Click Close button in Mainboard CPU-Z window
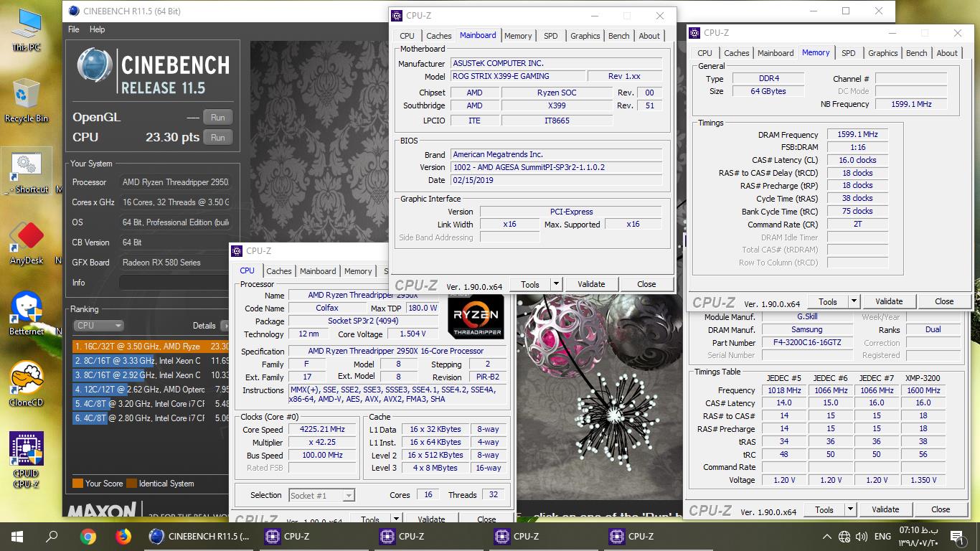The width and height of the screenshot is (980, 551). click(646, 284)
